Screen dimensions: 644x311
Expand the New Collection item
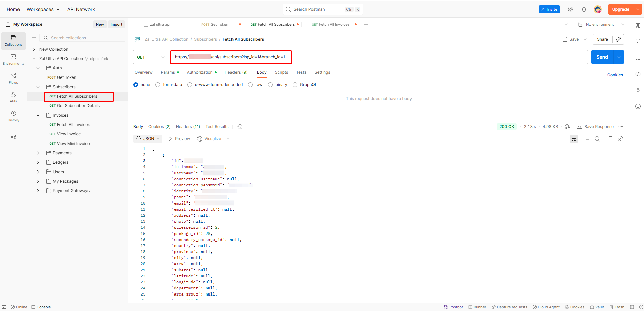click(x=34, y=49)
